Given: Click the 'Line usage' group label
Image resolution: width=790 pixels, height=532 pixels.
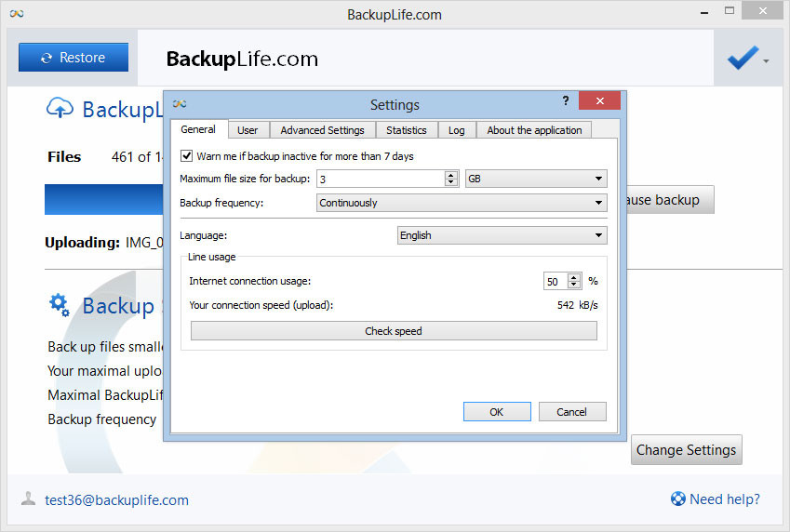Looking at the screenshot, I should 211,257.
